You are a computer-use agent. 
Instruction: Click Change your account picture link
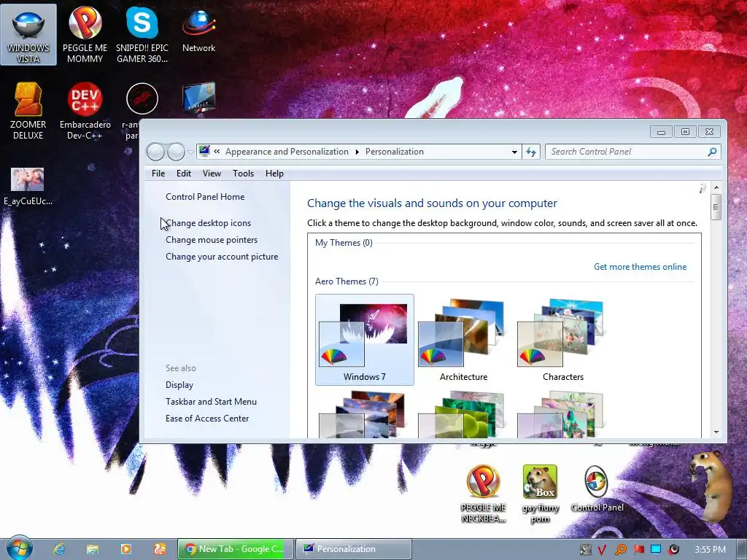coord(222,256)
